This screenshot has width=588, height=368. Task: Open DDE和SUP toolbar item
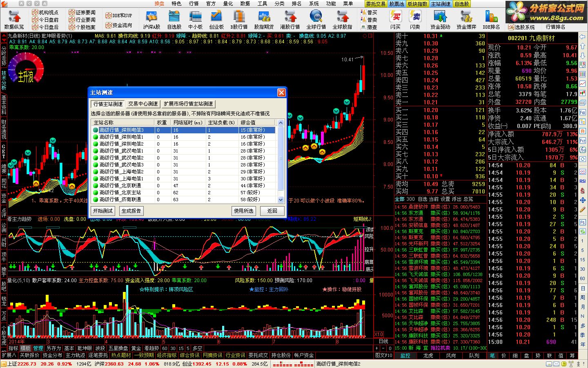[119, 16]
